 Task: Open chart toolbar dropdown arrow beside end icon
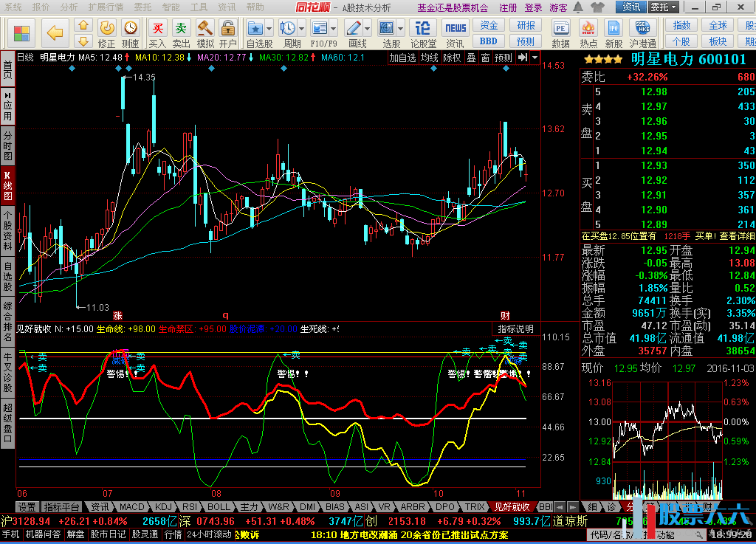(x=535, y=58)
